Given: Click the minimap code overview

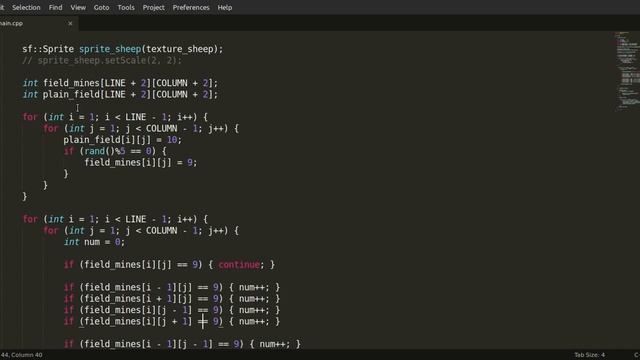Looking at the screenshot, I should click(x=627, y=71).
